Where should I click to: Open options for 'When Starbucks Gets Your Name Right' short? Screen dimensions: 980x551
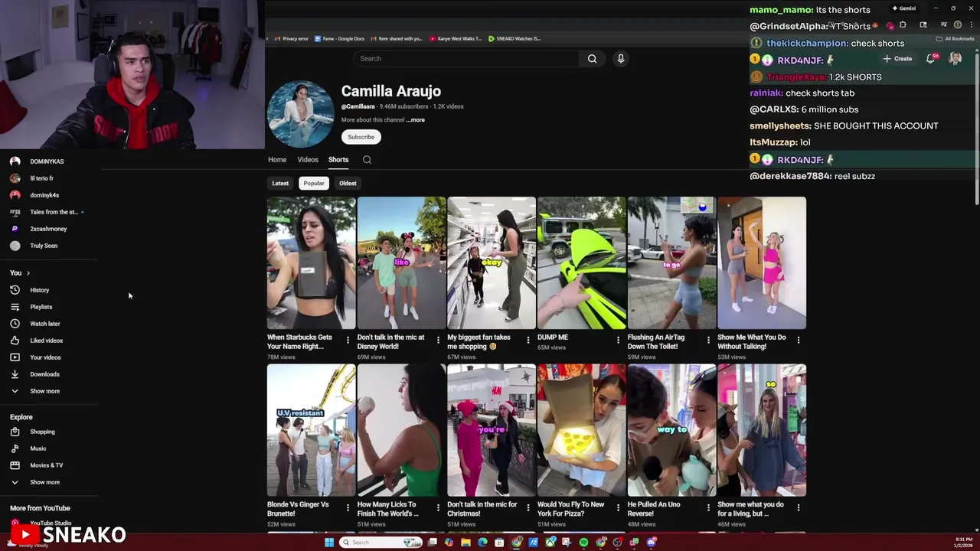pyautogui.click(x=348, y=340)
